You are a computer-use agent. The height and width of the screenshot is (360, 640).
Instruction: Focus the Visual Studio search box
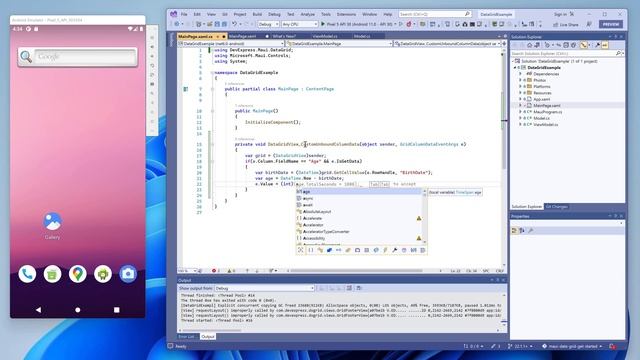click(x=435, y=14)
